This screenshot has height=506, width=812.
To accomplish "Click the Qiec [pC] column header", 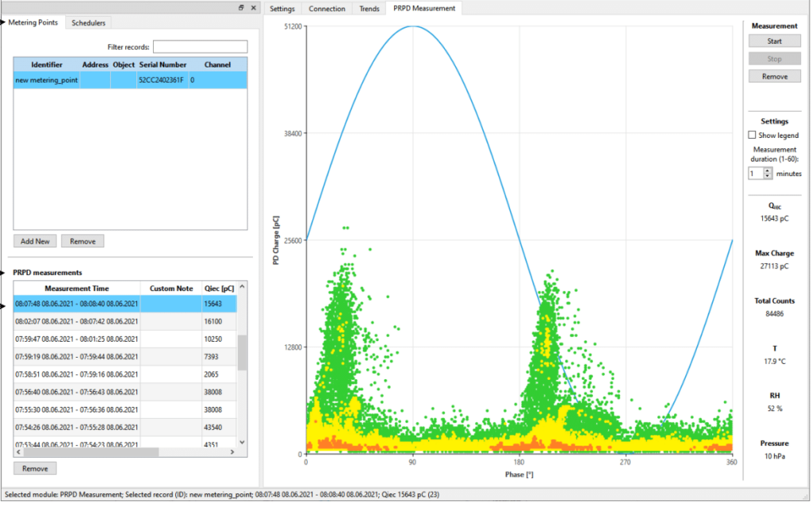I will (219, 289).
